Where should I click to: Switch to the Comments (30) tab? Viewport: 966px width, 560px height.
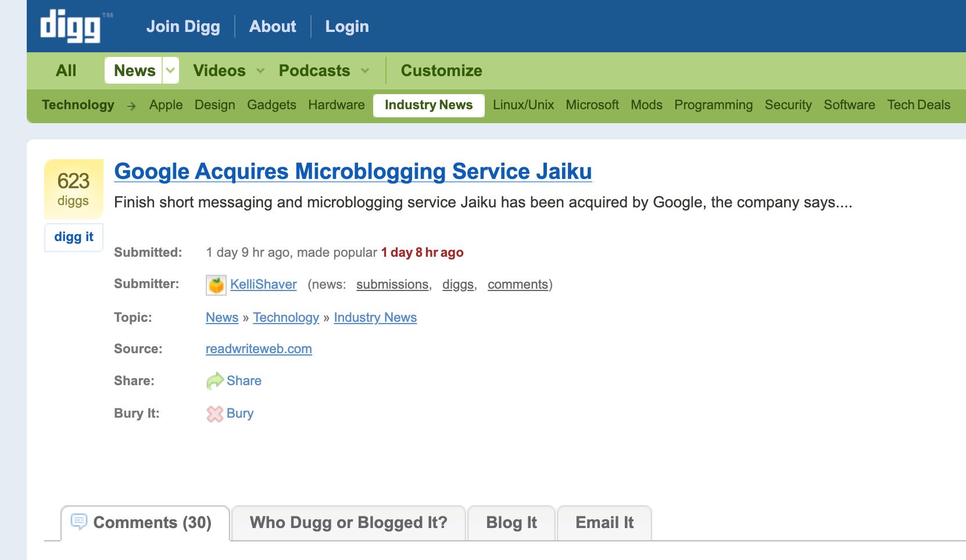145,523
